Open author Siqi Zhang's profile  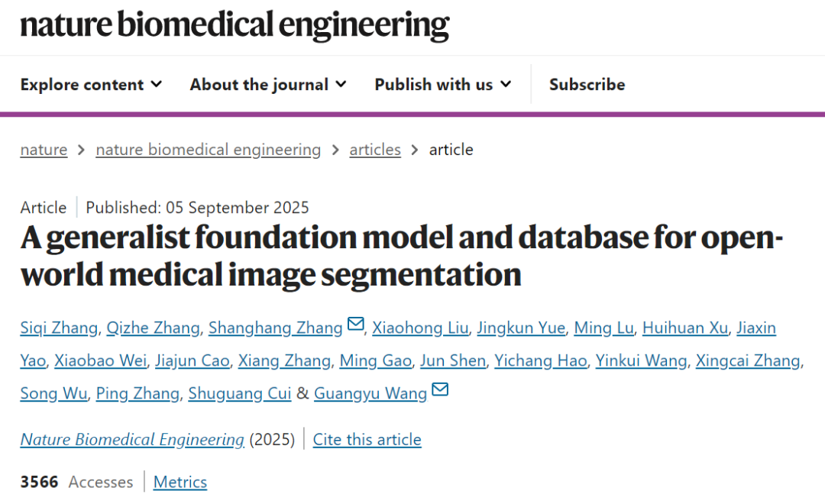coord(59,328)
